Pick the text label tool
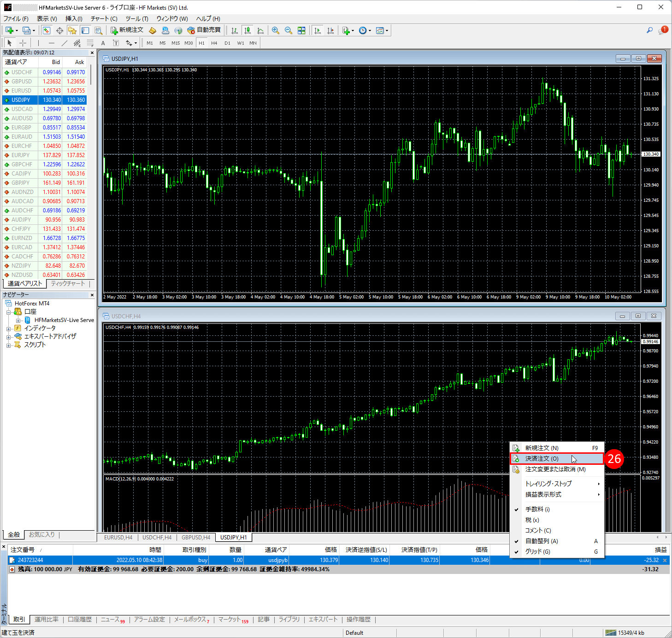 (103, 43)
